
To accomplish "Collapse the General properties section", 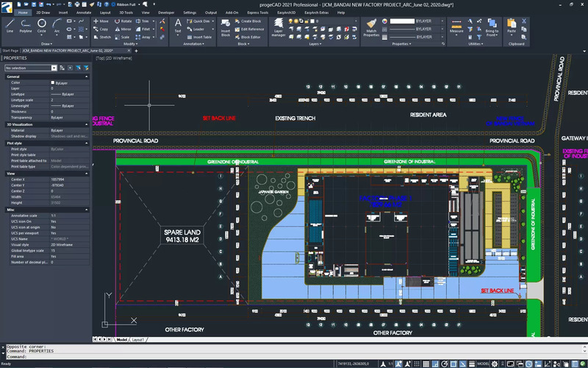I will 87,77.
